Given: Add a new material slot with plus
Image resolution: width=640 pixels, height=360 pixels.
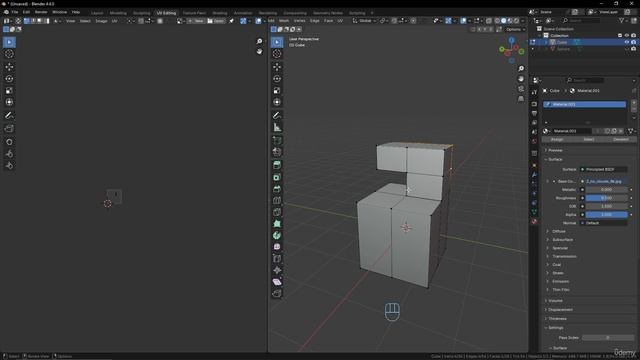Looking at the screenshot, I should click(x=633, y=102).
